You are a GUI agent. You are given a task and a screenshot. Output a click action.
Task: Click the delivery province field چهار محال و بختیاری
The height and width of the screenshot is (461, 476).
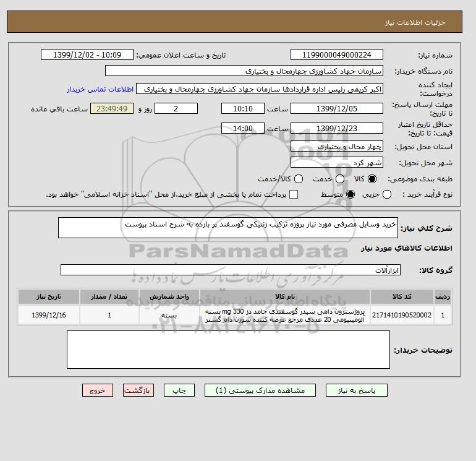coord(337,147)
